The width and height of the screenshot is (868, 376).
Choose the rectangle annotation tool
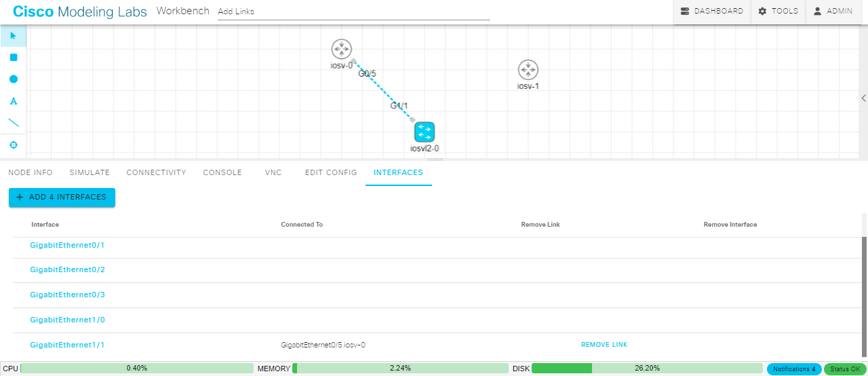click(x=13, y=58)
